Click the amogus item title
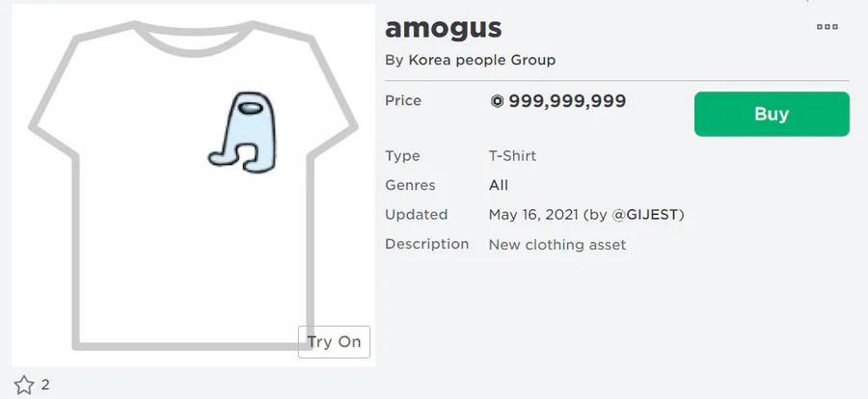This screenshot has height=399, width=868. tap(444, 28)
